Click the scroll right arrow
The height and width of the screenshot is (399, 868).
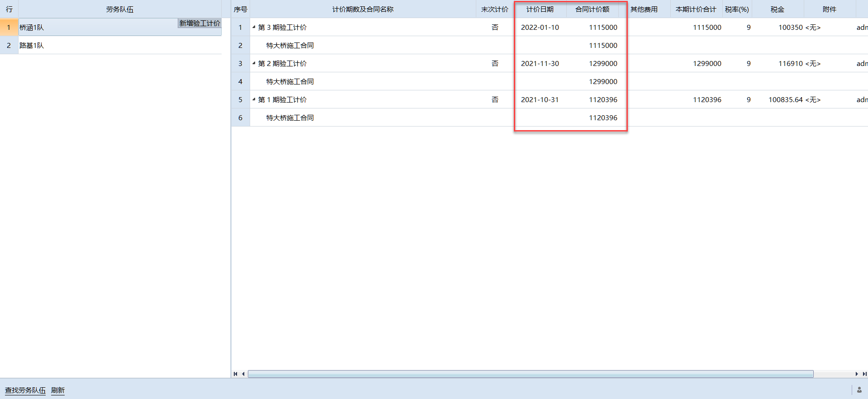point(856,374)
